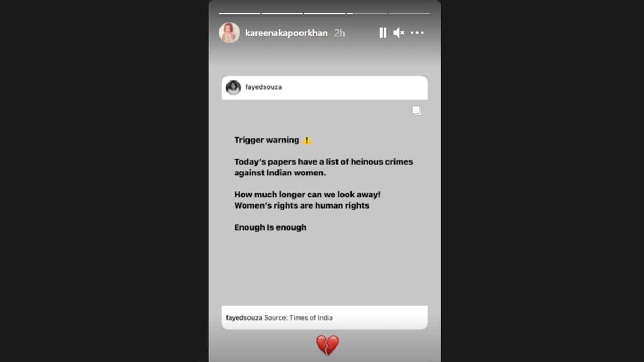The image size is (644, 362).
Task: Visit the kareenakapoorkhan username link
Action: [x=286, y=33]
